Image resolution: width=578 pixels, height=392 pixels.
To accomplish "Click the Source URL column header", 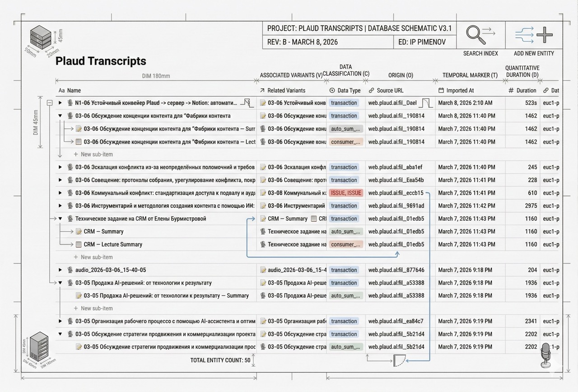I will [390, 90].
